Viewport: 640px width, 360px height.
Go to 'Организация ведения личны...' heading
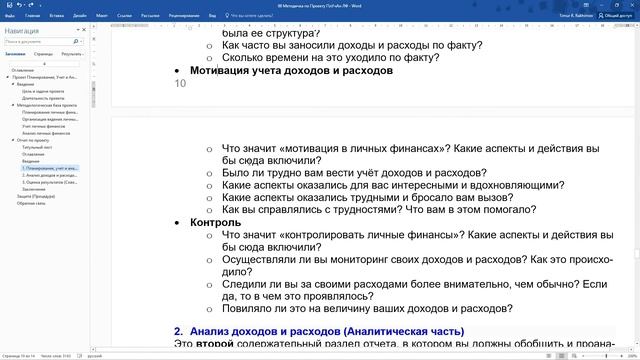pyautogui.click(x=50, y=119)
